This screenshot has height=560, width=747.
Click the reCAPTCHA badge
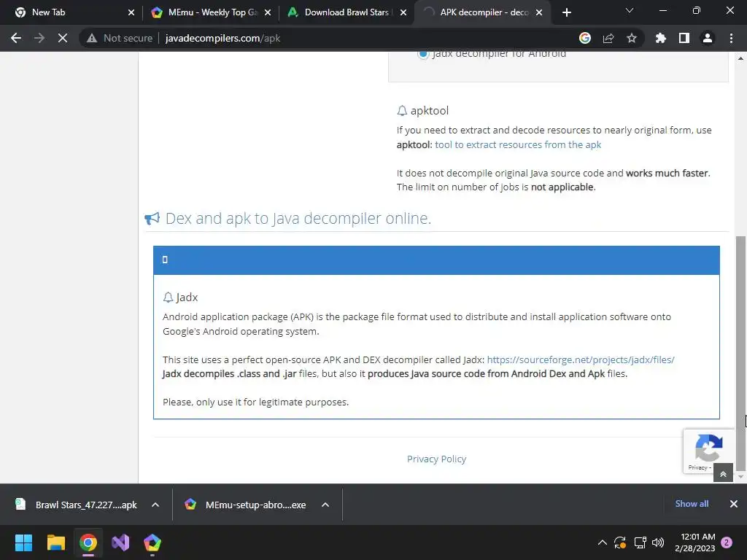pos(709,451)
